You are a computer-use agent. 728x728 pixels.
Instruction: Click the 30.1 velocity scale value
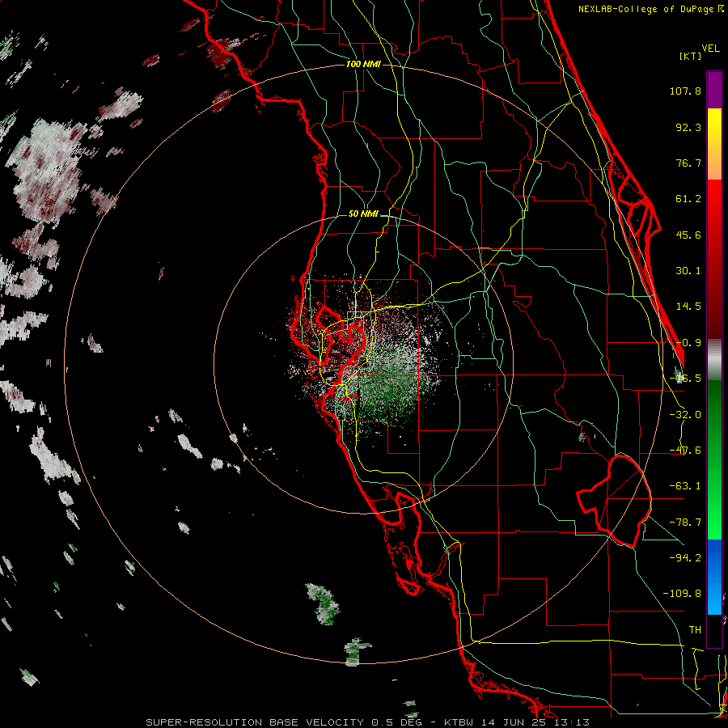tap(688, 271)
